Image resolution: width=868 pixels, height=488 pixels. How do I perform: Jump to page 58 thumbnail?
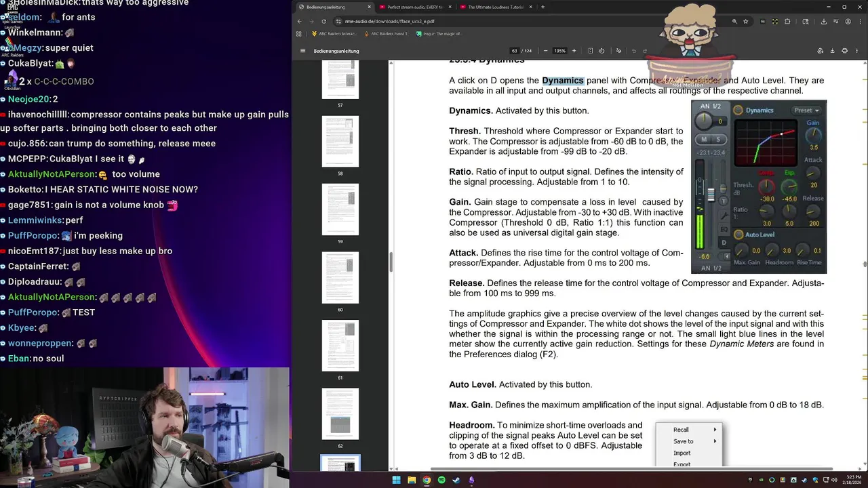click(x=340, y=142)
